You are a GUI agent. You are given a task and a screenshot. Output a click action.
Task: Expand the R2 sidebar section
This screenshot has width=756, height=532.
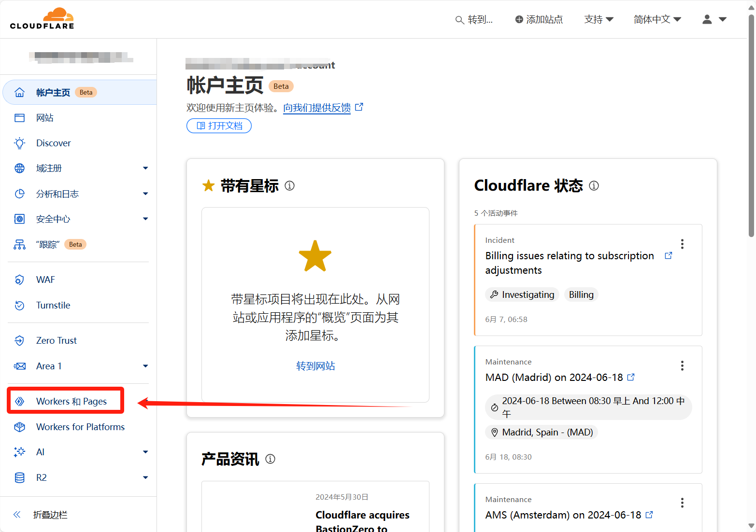coord(145,478)
